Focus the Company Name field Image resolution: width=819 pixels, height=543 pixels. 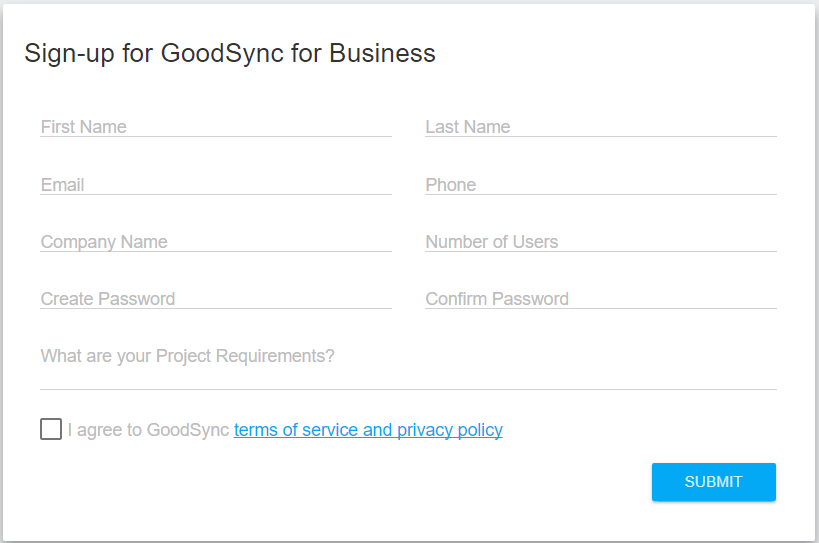(x=215, y=242)
